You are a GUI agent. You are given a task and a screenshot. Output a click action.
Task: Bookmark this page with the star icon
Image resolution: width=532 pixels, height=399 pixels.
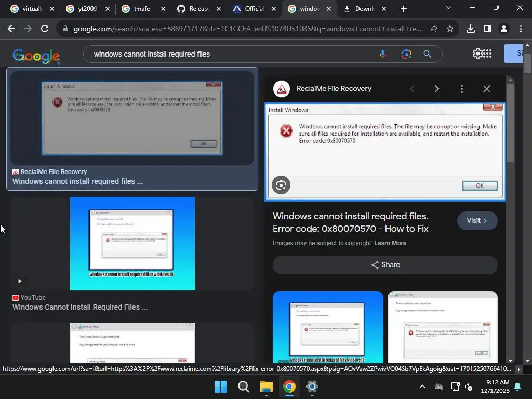pyautogui.click(x=450, y=29)
